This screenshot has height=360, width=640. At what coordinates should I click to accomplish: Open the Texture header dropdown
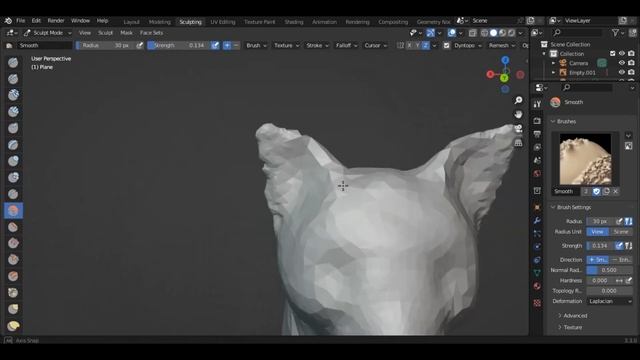pos(287,46)
